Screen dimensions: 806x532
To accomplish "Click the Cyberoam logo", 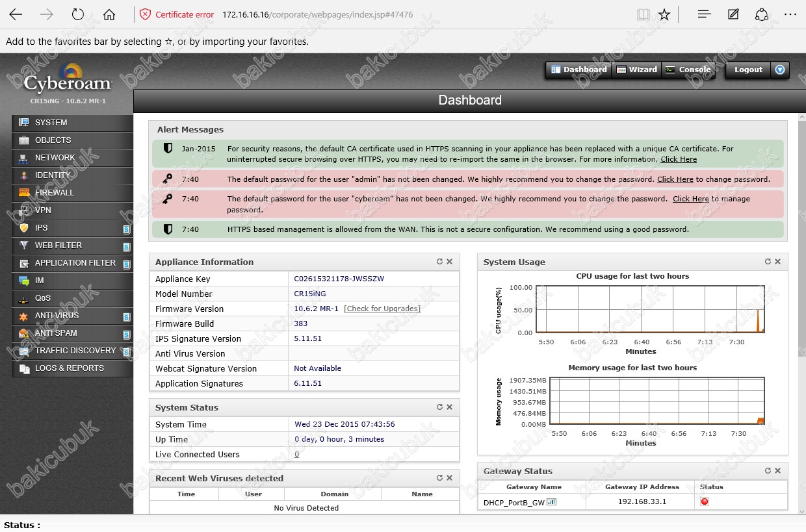I will [x=67, y=78].
